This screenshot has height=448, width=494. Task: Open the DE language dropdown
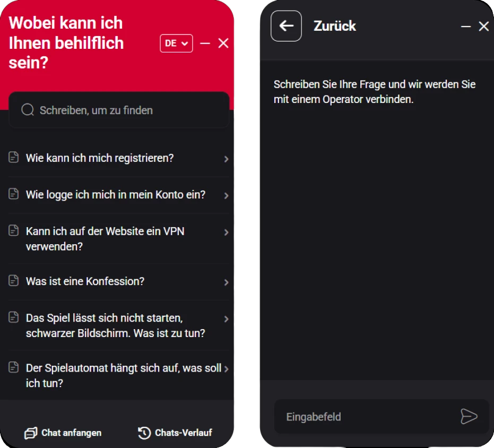(176, 43)
